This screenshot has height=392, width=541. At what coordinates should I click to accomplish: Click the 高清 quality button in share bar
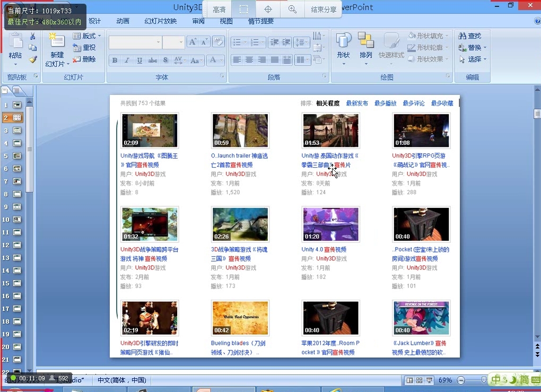pyautogui.click(x=219, y=10)
